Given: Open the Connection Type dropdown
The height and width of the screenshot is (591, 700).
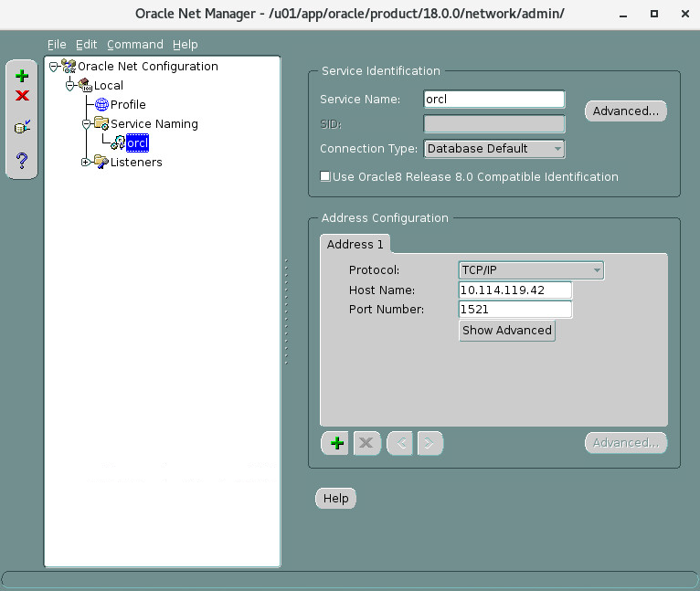Looking at the screenshot, I should tap(494, 149).
